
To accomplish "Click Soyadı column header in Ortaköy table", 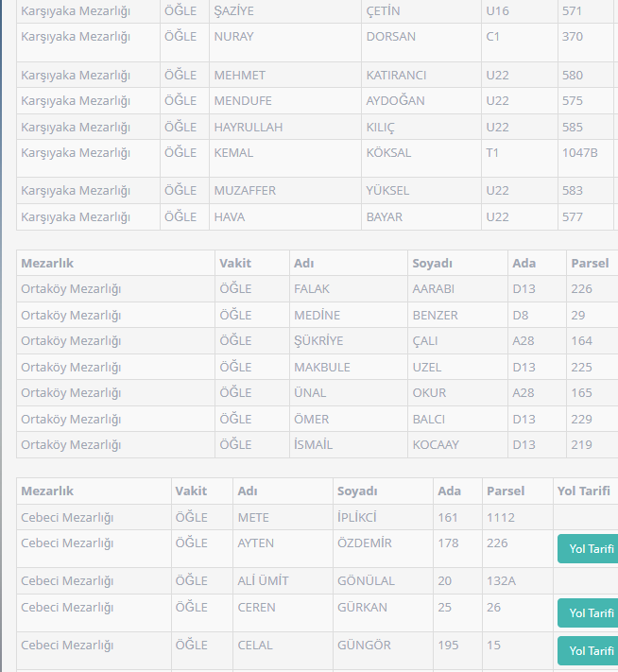I will click(433, 263).
